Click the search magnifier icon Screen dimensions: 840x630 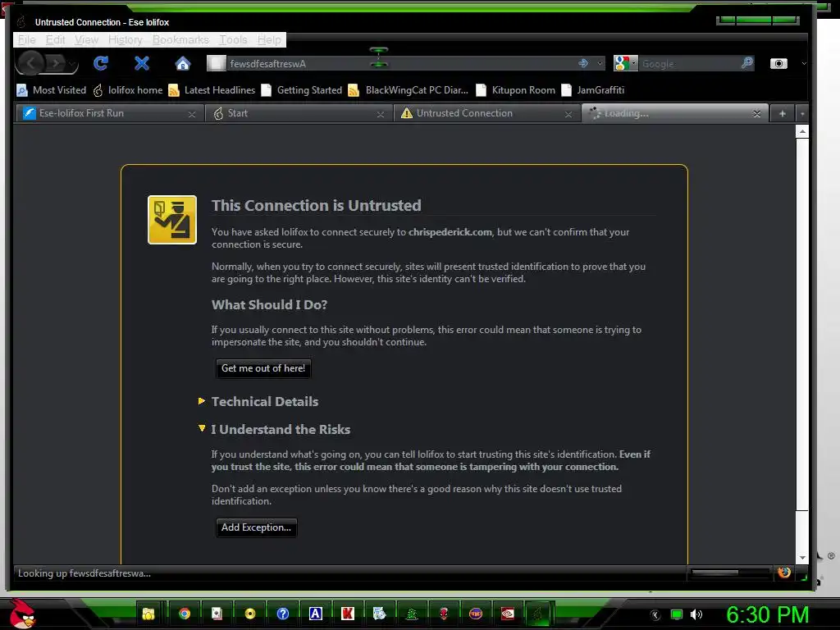746,63
